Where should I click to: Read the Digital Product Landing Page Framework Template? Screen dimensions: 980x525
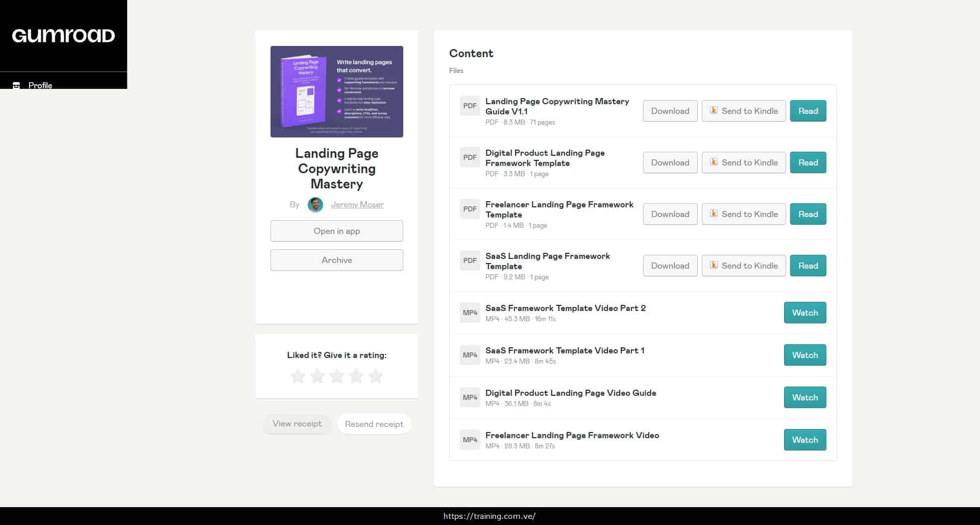[x=808, y=162]
